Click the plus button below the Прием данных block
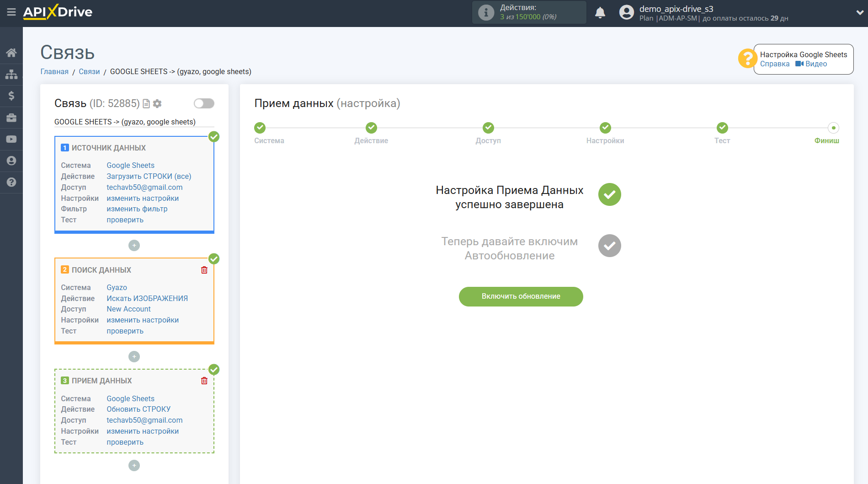868x484 pixels. 134,465
